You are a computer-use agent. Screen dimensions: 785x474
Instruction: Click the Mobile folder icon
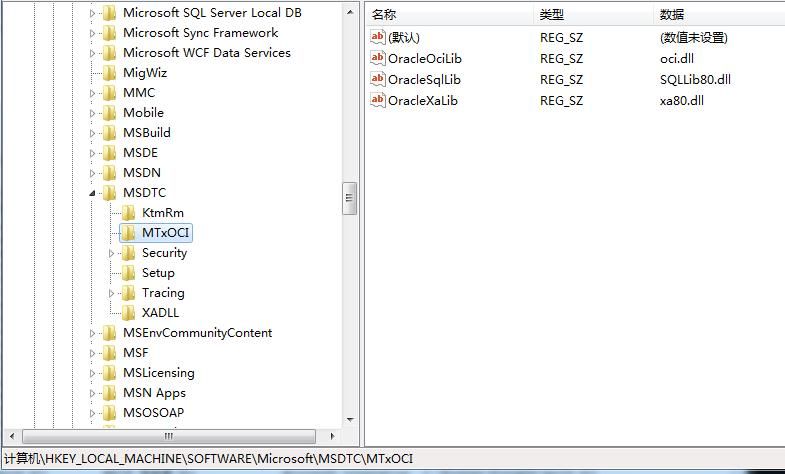pos(109,113)
